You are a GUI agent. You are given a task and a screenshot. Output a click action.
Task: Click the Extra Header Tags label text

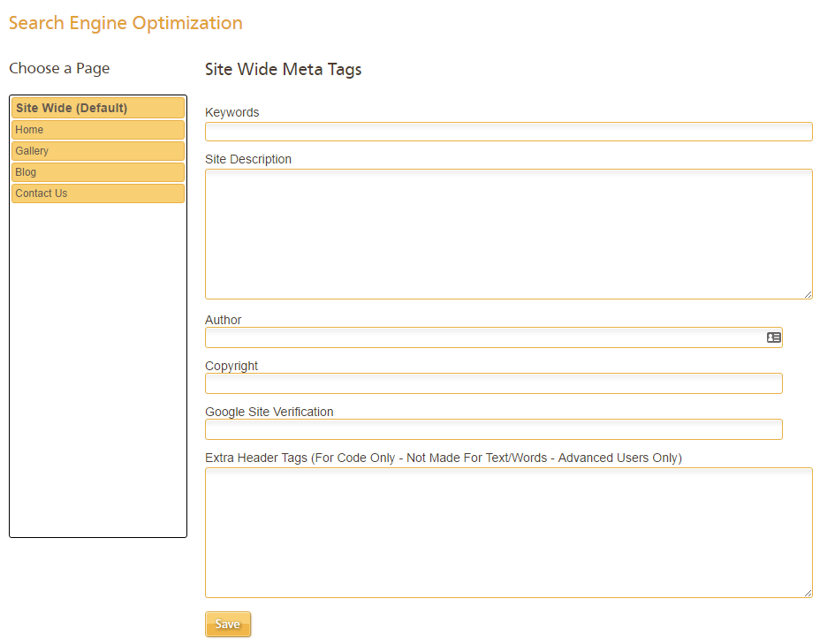[443, 458]
